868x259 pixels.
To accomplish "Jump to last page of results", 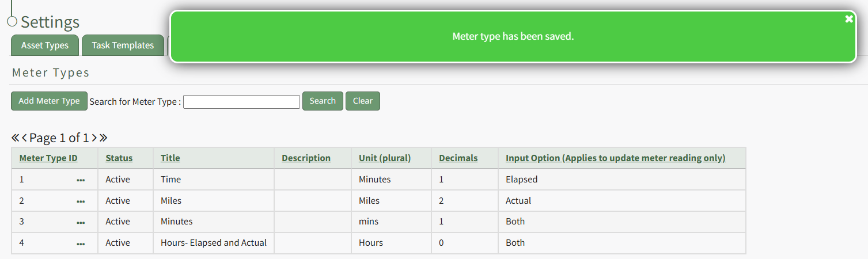I will [104, 138].
